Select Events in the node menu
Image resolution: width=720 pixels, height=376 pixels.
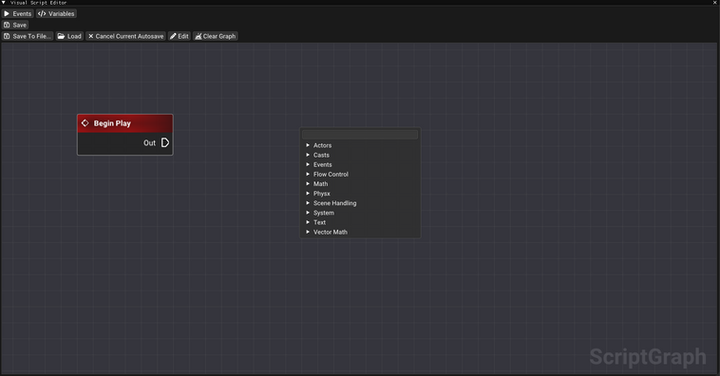pyautogui.click(x=322, y=164)
